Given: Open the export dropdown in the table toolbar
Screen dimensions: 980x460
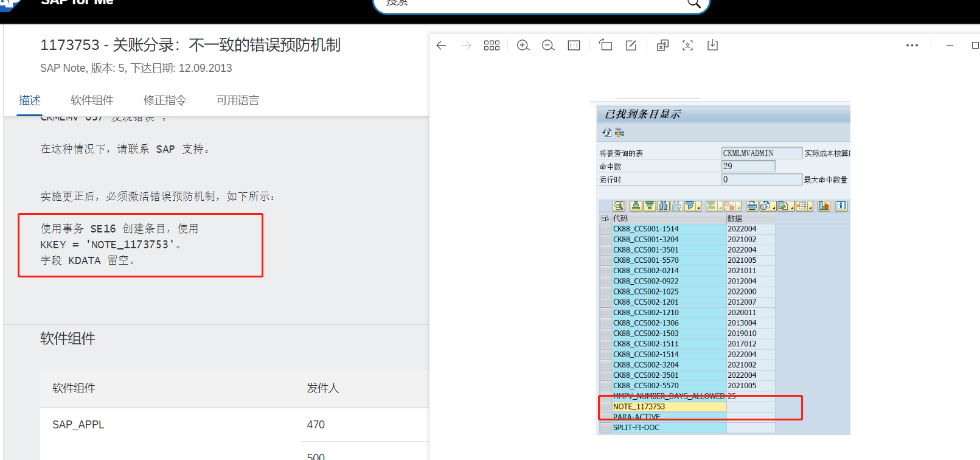Looking at the screenshot, I should (787, 206).
